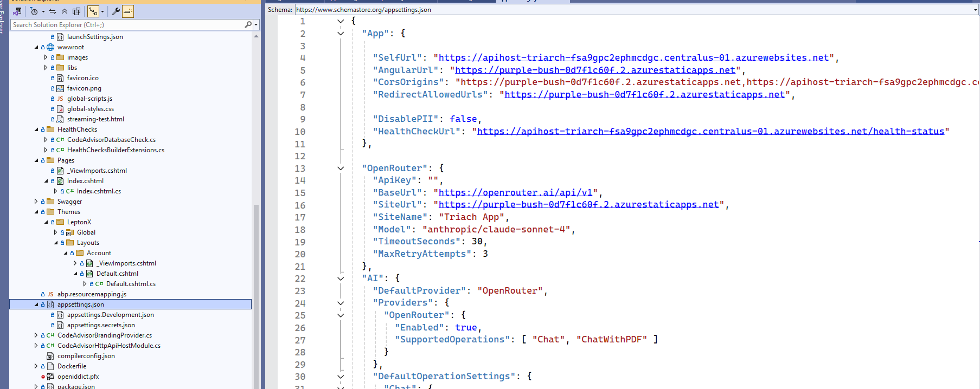This screenshot has width=980, height=389.
Task: Open search options dropdown beside search box
Action: (256, 24)
